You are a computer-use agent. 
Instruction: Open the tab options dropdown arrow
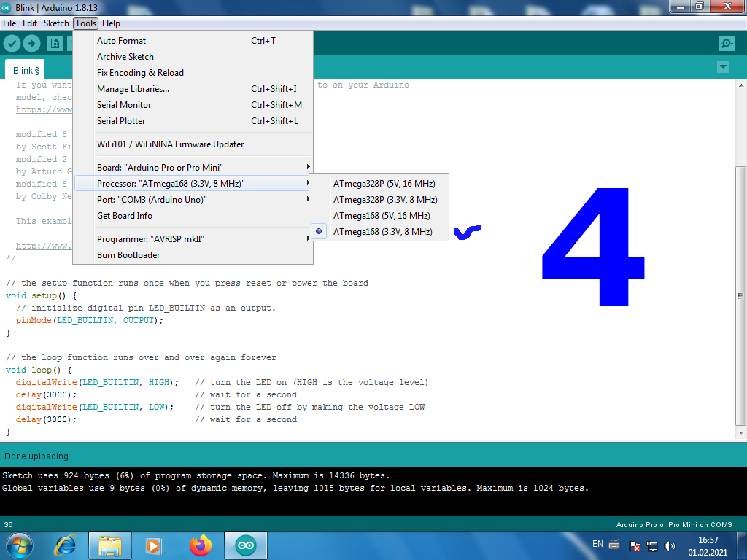pyautogui.click(x=723, y=66)
